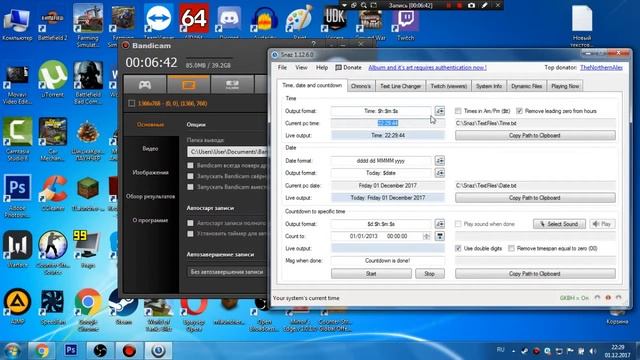Open TeamViewer desktop icon

[x=158, y=21]
